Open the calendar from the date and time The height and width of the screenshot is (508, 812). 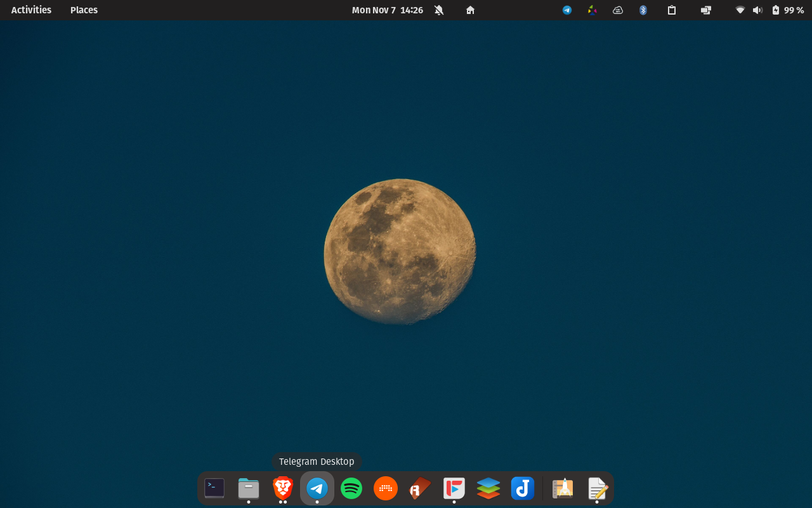click(387, 10)
